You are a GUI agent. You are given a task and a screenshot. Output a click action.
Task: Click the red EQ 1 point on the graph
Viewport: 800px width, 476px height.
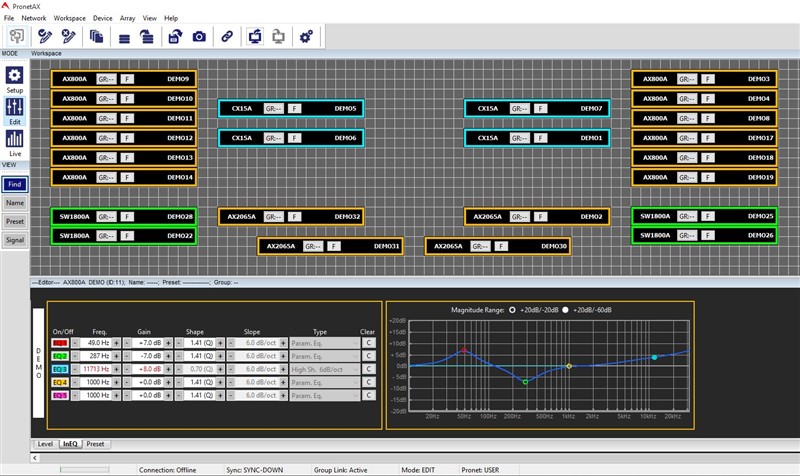(x=464, y=350)
